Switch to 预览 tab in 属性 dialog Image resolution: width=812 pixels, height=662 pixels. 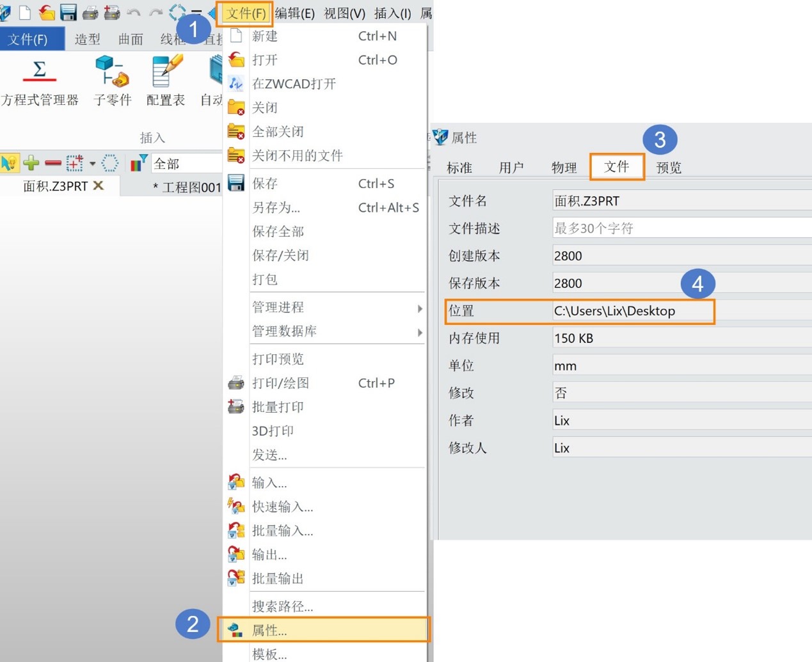point(669,168)
